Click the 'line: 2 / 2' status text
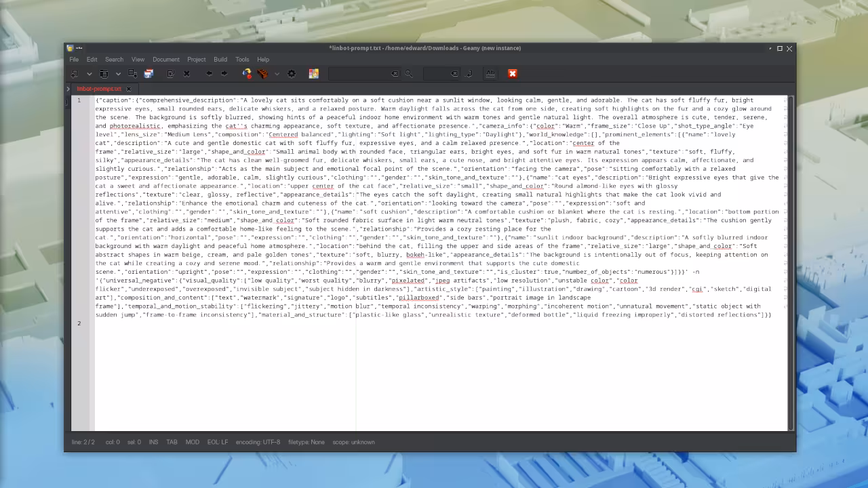Image resolution: width=868 pixels, height=488 pixels. tap(83, 442)
